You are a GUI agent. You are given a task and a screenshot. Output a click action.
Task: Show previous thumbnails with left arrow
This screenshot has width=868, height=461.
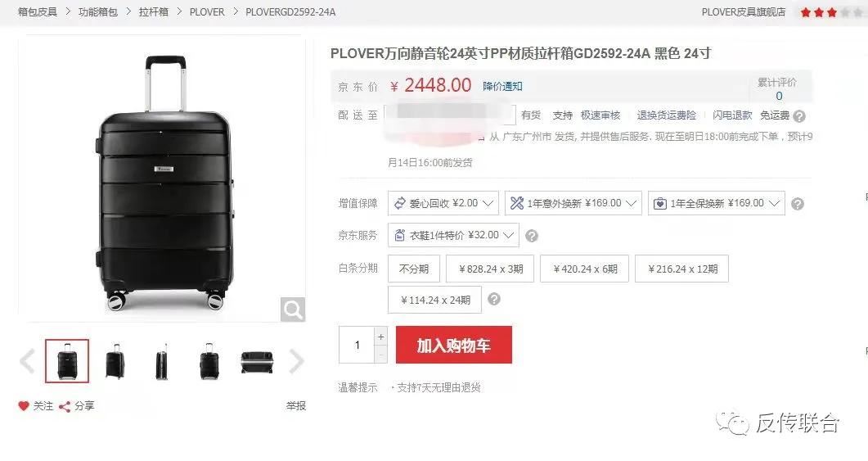27,361
